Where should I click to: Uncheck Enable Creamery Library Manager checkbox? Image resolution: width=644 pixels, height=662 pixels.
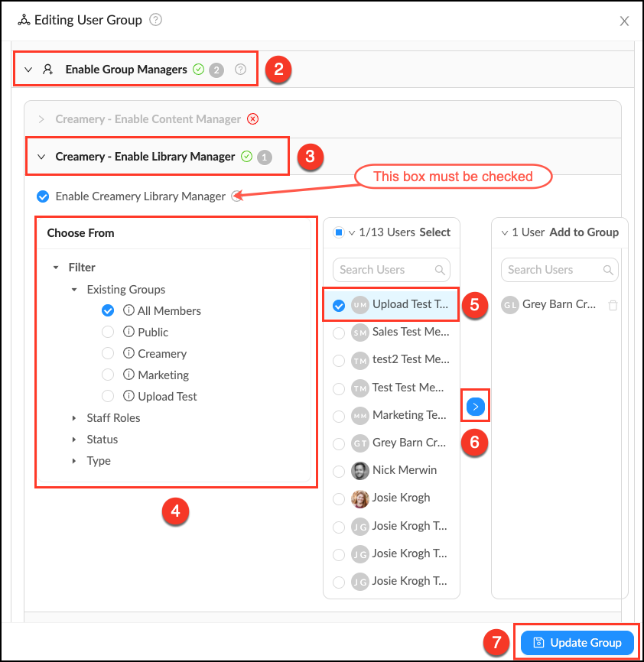click(x=43, y=196)
